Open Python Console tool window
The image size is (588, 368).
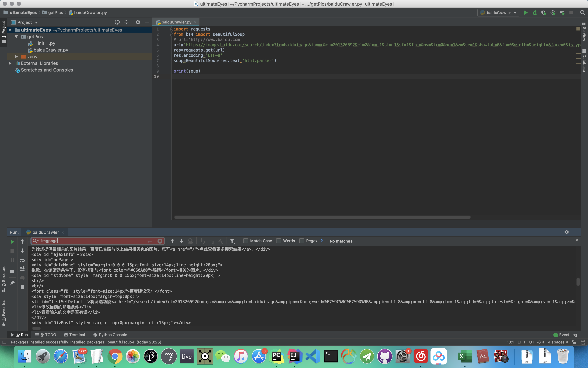click(110, 335)
